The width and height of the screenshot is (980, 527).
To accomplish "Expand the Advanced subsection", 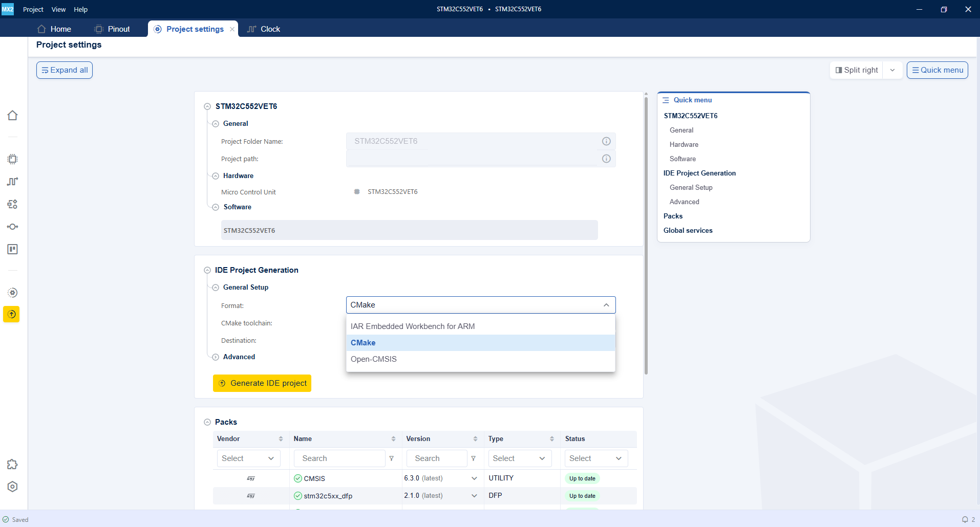I will click(x=216, y=357).
